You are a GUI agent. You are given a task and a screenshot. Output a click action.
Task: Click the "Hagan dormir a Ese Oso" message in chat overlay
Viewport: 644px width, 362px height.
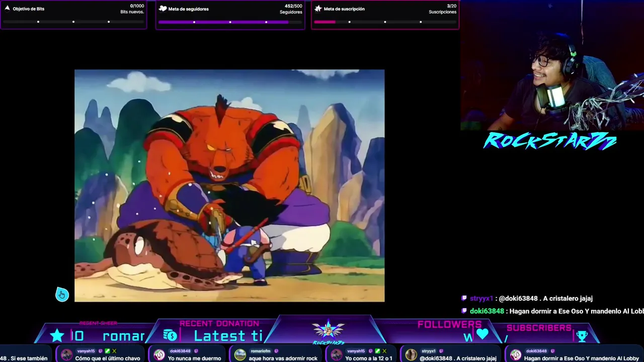577,311
